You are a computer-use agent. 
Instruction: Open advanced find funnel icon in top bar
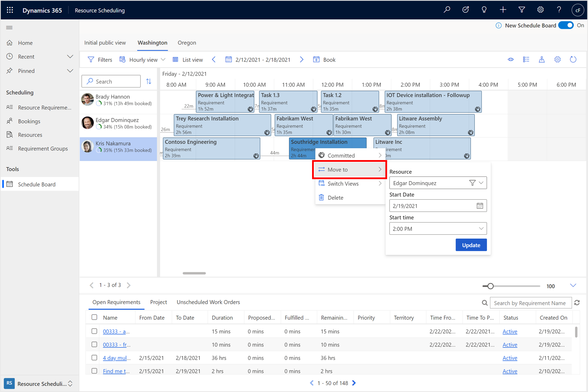coord(522,10)
